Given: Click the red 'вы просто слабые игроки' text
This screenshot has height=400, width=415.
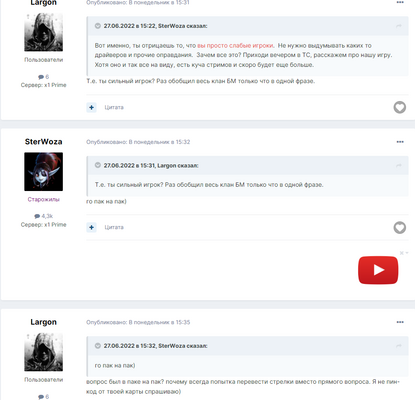Looking at the screenshot, I should tap(235, 46).
